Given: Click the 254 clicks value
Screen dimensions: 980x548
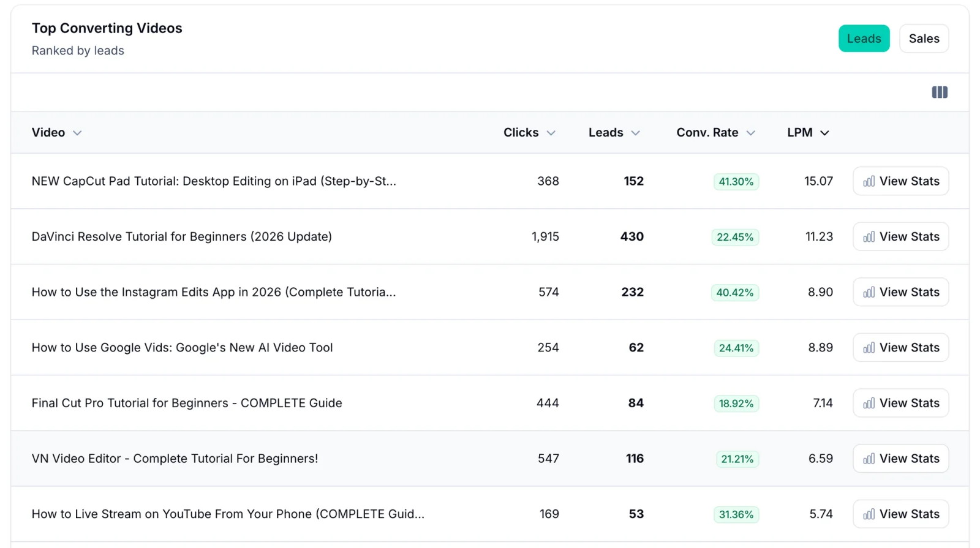Looking at the screenshot, I should pyautogui.click(x=548, y=347).
